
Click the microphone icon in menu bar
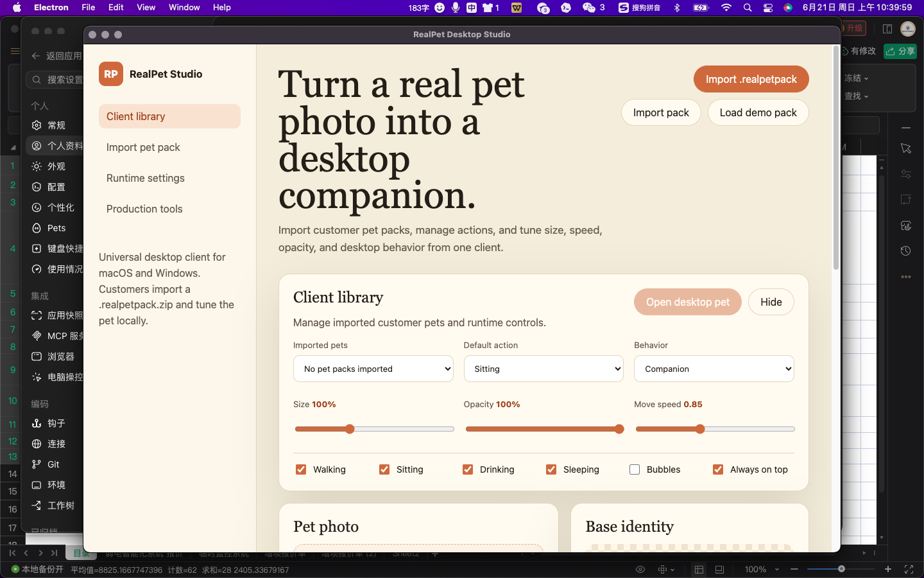pos(456,8)
